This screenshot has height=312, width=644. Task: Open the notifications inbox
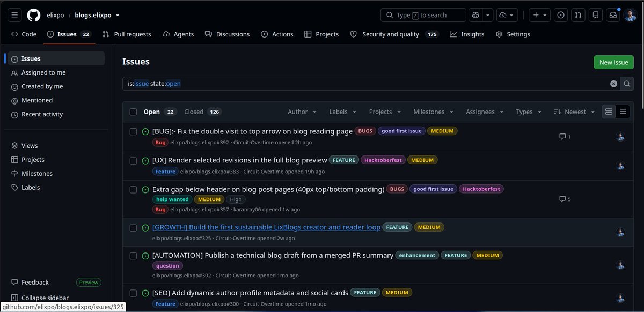coord(612,15)
